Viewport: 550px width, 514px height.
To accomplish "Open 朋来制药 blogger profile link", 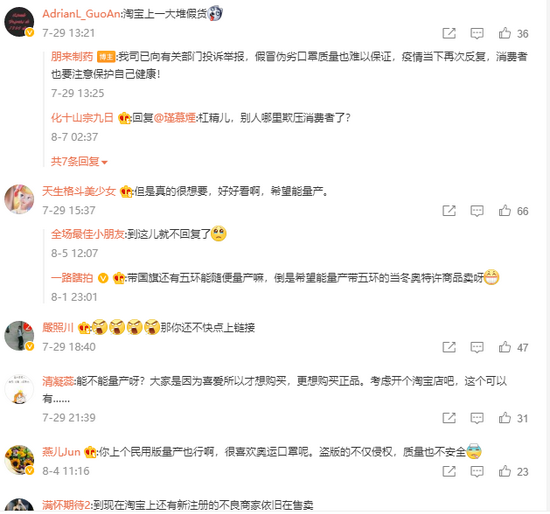I will pyautogui.click(x=72, y=56).
